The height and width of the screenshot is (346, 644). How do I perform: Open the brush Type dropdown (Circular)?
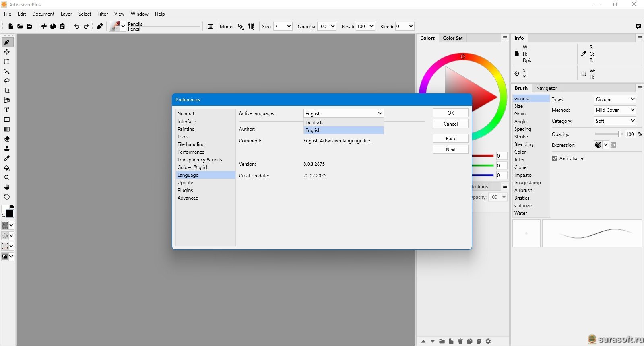[x=615, y=99]
